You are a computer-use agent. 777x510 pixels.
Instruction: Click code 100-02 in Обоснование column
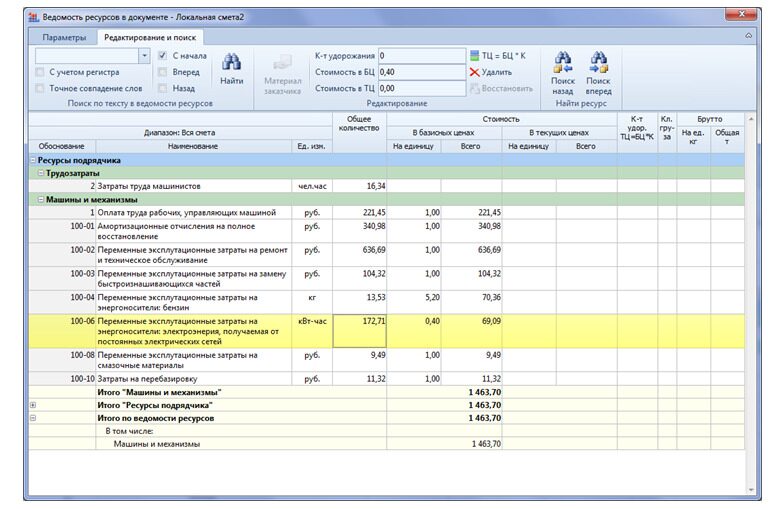point(82,250)
